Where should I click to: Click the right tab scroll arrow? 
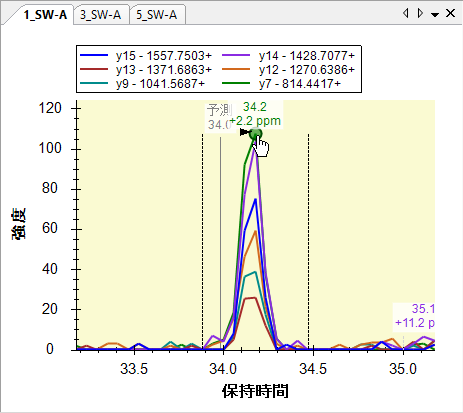click(x=420, y=13)
